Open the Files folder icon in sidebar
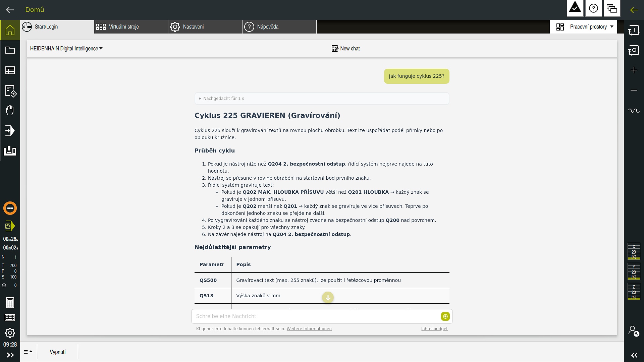 [10, 50]
